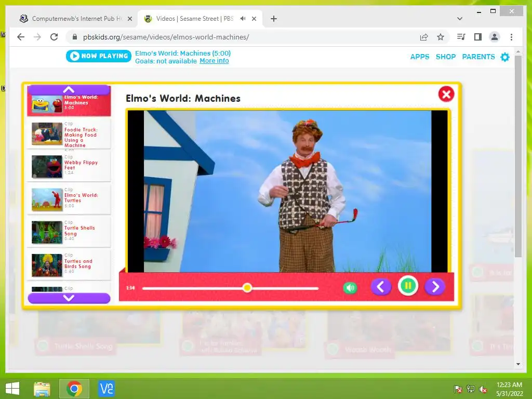532x399 pixels.
Task: Open VNC app in taskbar
Action: pyautogui.click(x=106, y=389)
